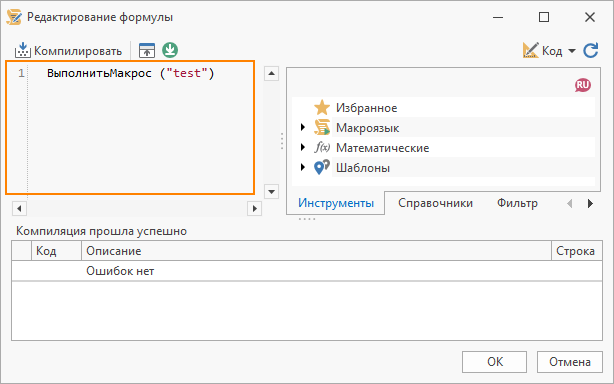Toggle the RU language indicator
614x384 pixels.
[583, 85]
